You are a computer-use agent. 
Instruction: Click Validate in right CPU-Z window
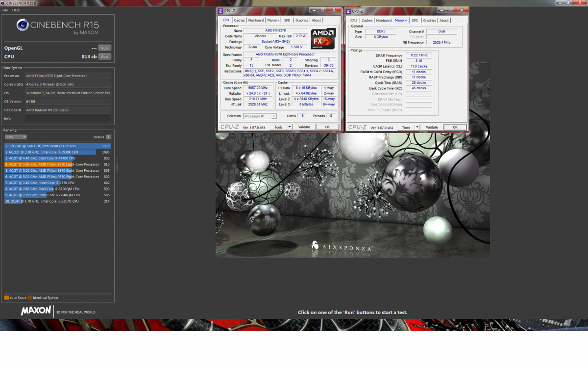coord(432,127)
